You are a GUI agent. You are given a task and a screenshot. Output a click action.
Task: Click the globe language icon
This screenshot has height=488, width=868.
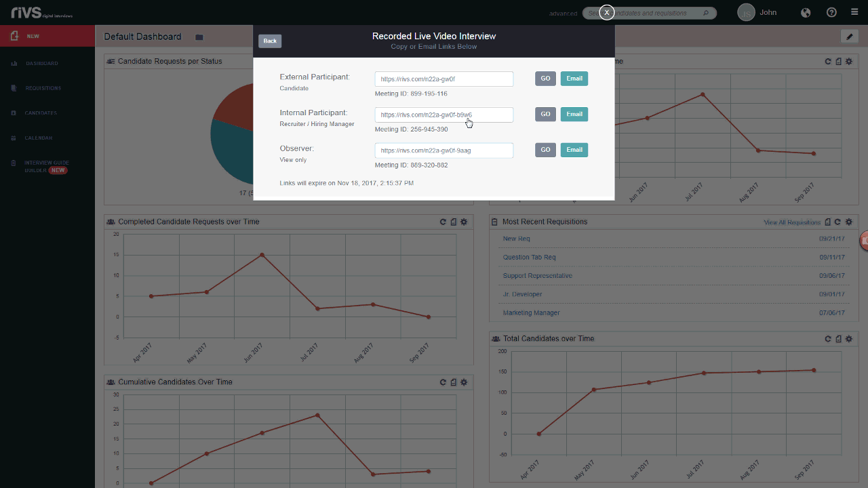coord(806,12)
